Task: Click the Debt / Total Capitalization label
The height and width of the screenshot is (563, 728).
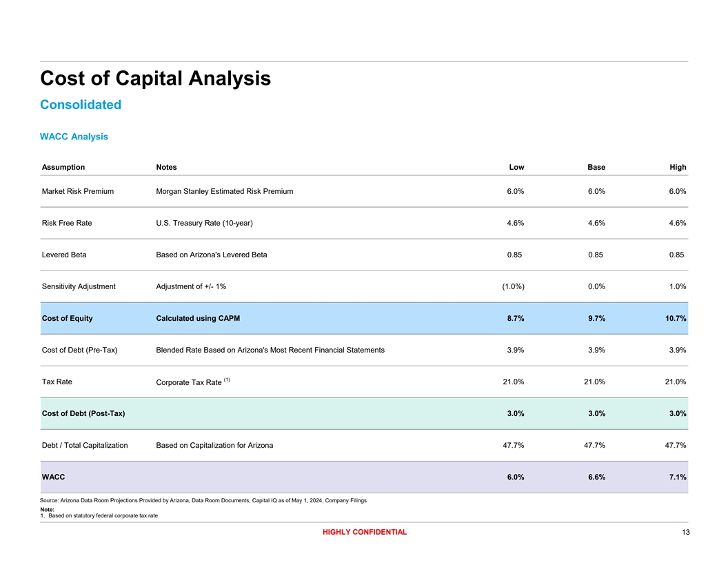Action: click(x=85, y=445)
